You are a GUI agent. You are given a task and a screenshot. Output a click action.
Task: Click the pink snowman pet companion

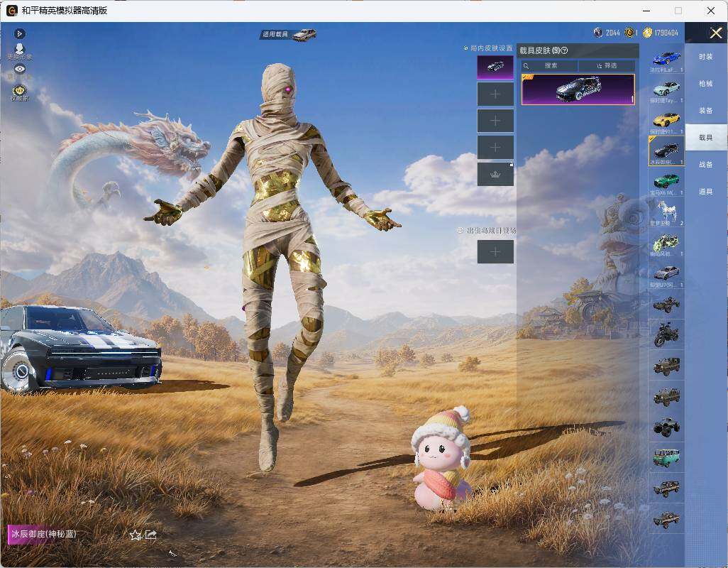441,459
